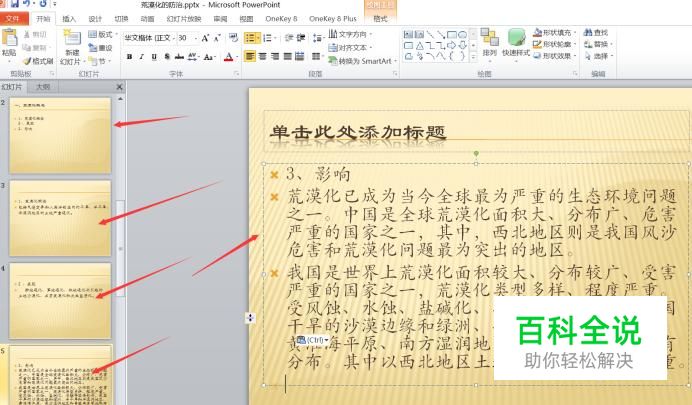Open the Section (节) dropdown

point(98,61)
